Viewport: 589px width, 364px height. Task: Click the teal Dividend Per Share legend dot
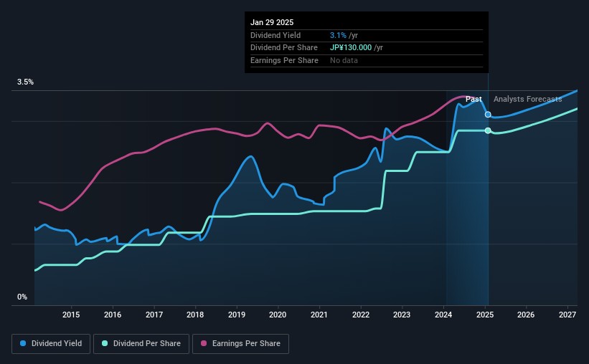(x=105, y=343)
